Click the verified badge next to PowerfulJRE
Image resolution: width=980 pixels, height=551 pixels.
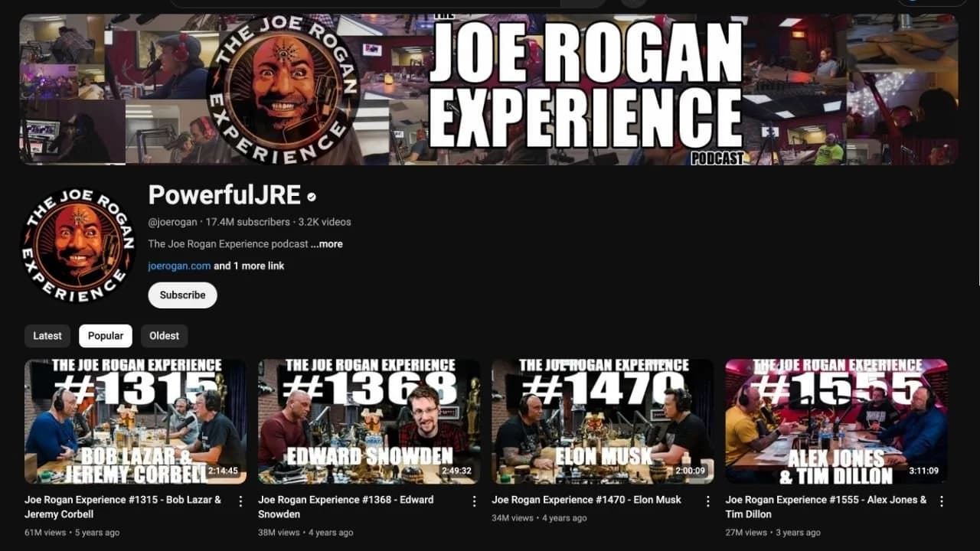pos(312,197)
